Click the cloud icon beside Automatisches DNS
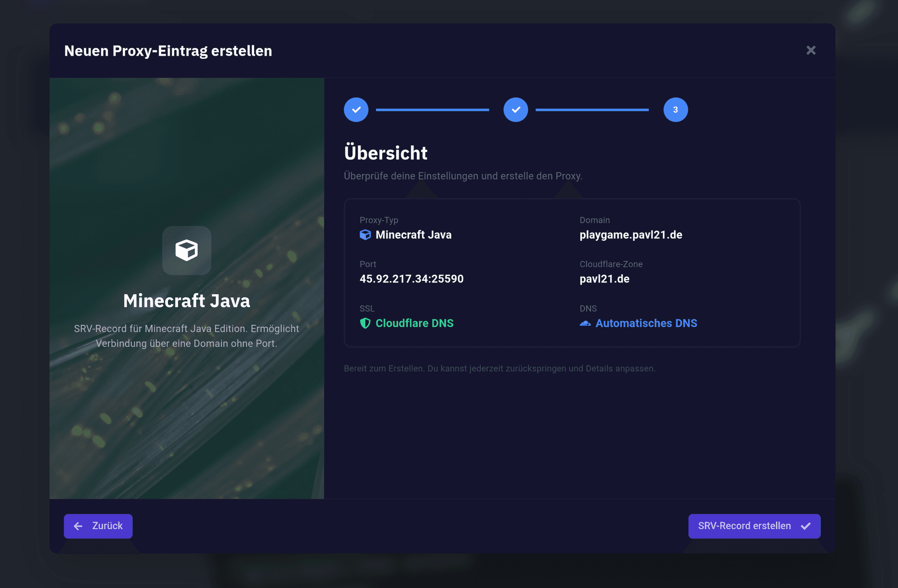The height and width of the screenshot is (588, 898). [585, 323]
